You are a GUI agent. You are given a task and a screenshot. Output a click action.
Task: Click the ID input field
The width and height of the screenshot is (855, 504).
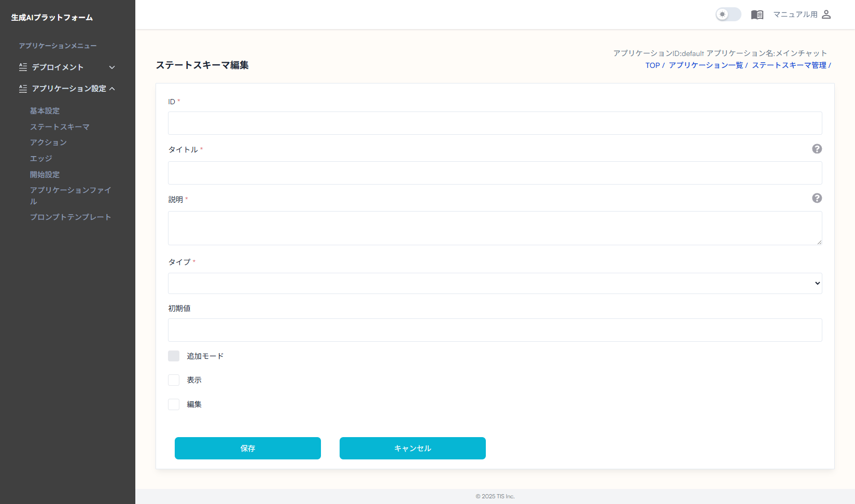tap(495, 123)
